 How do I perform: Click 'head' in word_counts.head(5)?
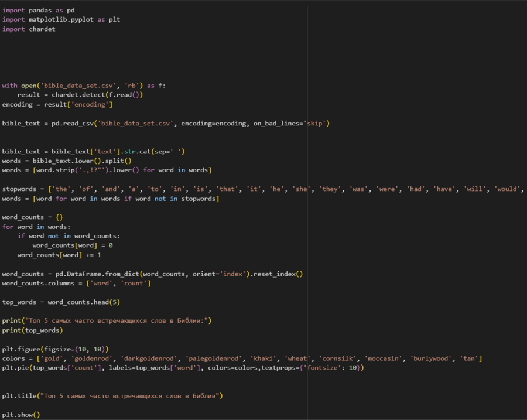[x=101, y=302]
